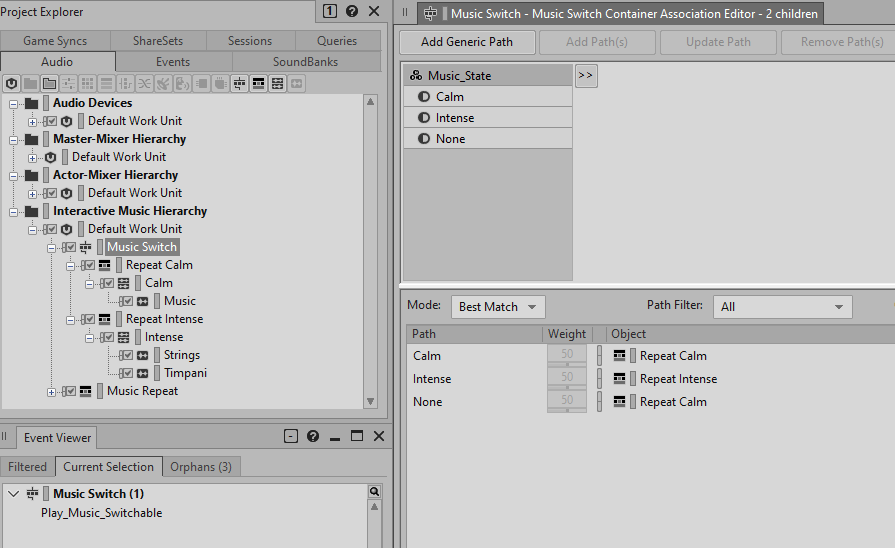Viewport: 895px width, 548px height.
Task: Click the Work Unit toolbar icon
Action: tap(12, 84)
